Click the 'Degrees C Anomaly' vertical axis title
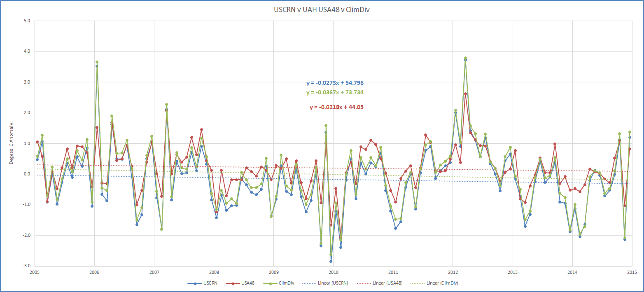 [x=12, y=143]
